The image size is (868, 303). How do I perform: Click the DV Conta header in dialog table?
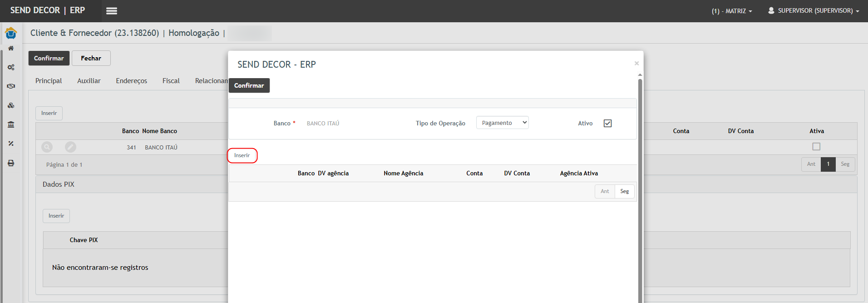517,173
